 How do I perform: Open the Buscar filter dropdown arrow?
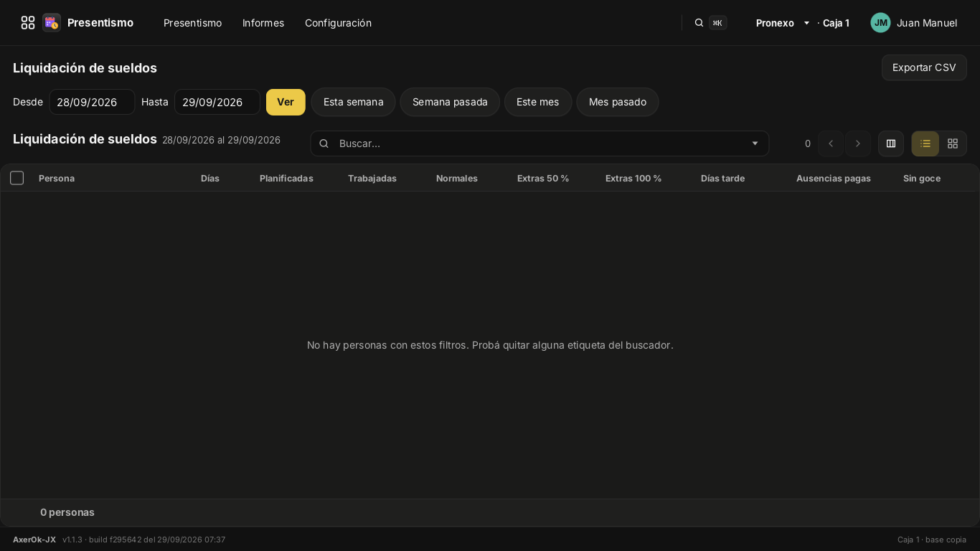click(x=755, y=143)
